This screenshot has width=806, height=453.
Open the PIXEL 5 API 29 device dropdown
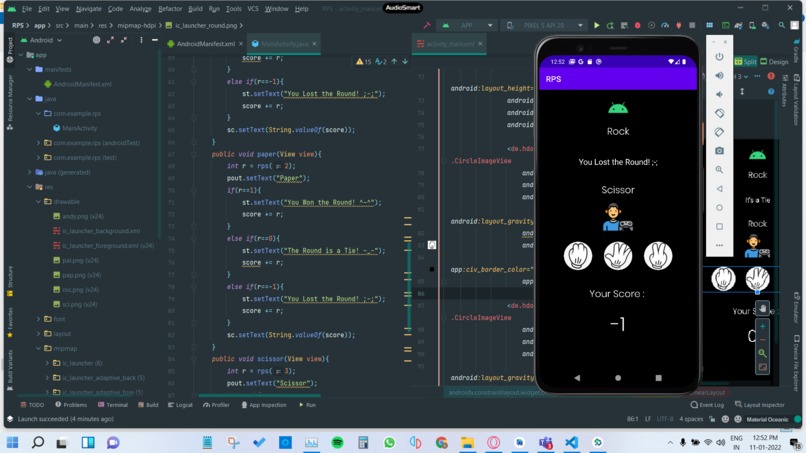pos(544,25)
